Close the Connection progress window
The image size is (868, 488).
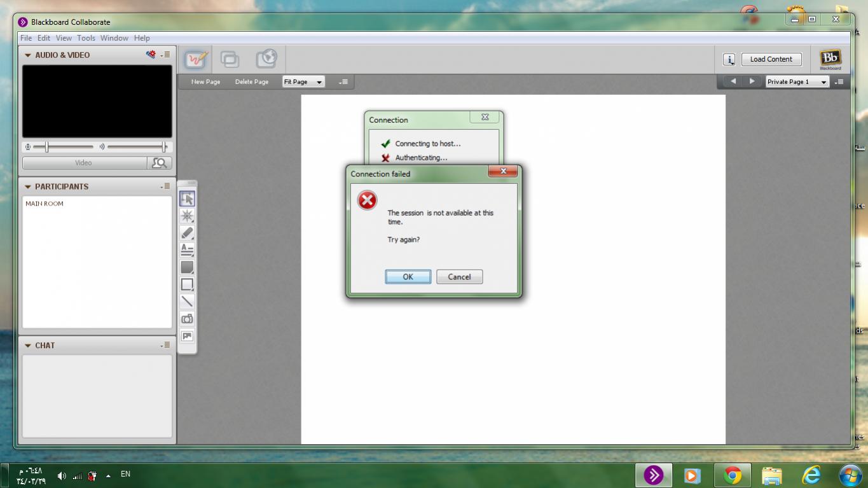click(485, 117)
